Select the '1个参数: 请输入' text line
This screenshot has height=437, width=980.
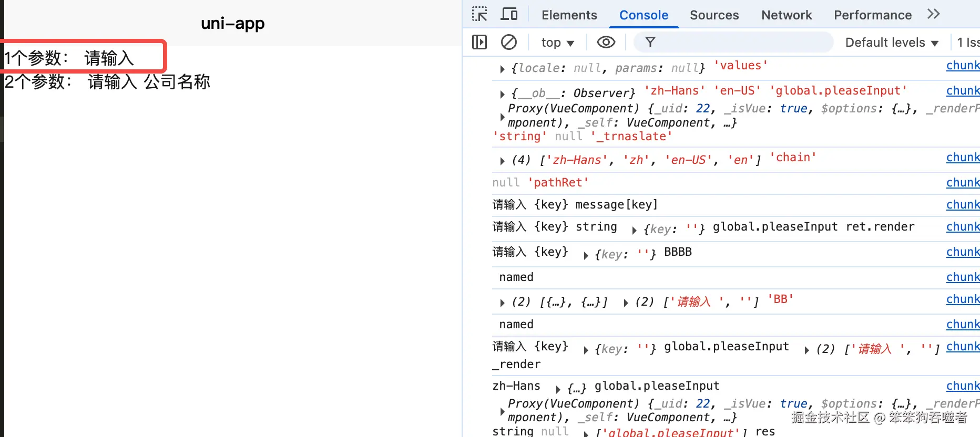pos(69,58)
